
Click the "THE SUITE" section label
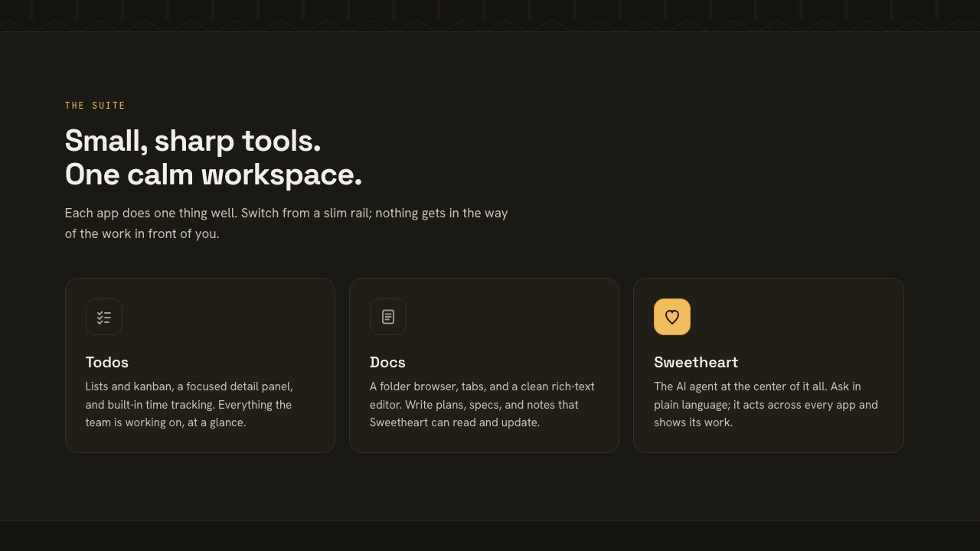pyautogui.click(x=95, y=106)
